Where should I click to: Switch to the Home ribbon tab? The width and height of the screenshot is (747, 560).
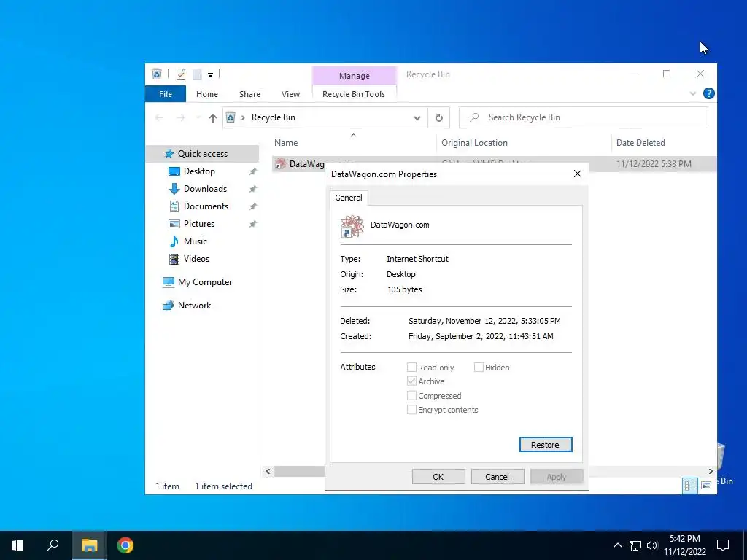coord(206,94)
